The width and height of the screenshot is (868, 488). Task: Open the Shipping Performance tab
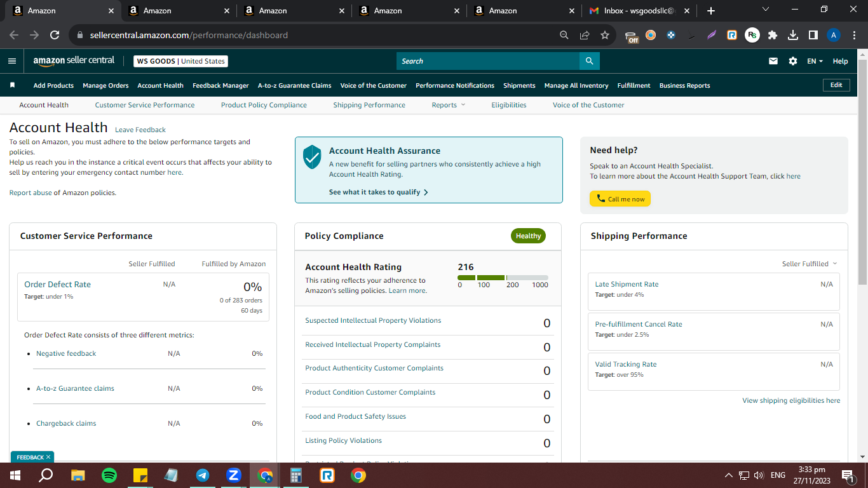pyautogui.click(x=369, y=105)
